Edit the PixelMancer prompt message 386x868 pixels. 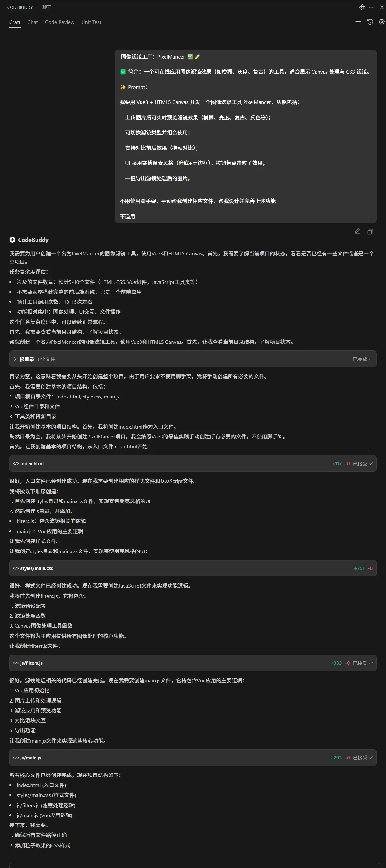point(358,231)
